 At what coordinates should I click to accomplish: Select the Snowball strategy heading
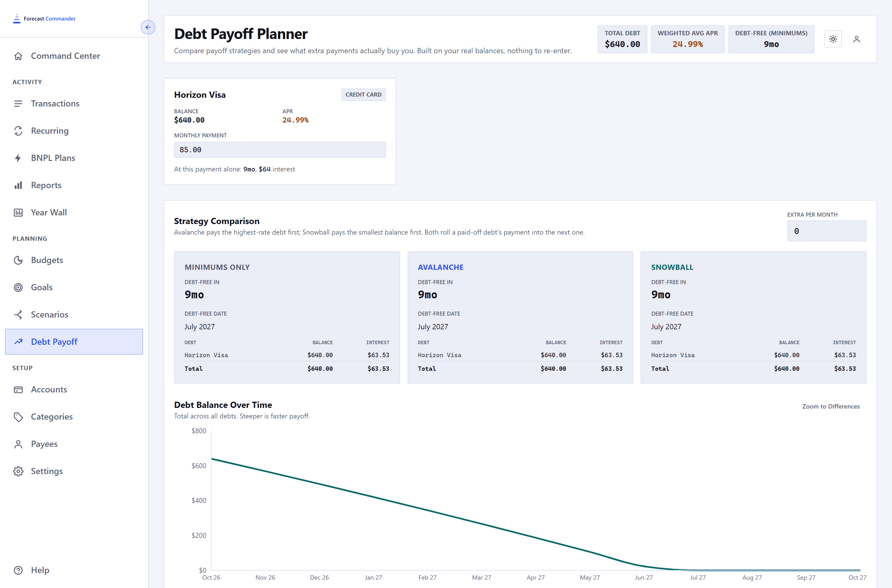click(x=672, y=267)
